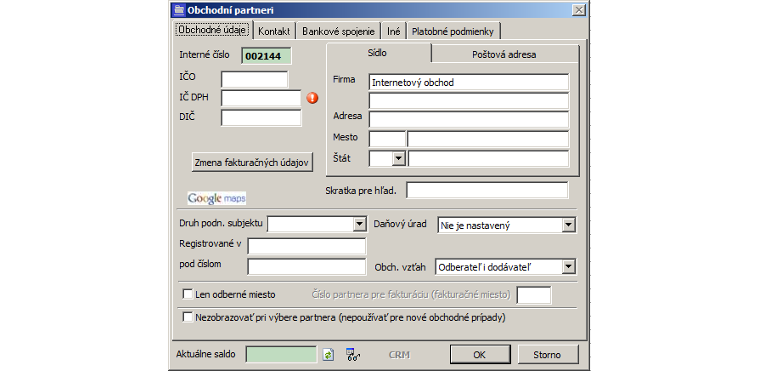Click the Firma field with Internetový obchod
Screen dimensions: 760x371
469,82
